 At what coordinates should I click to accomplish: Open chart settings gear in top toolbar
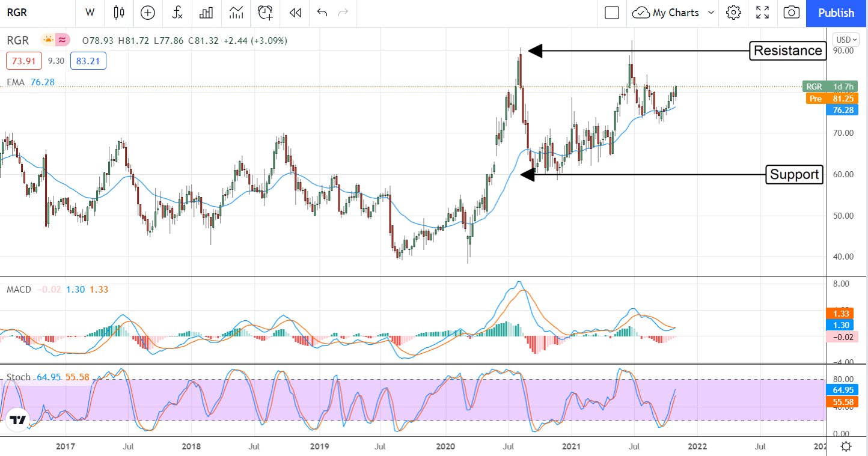pos(733,13)
